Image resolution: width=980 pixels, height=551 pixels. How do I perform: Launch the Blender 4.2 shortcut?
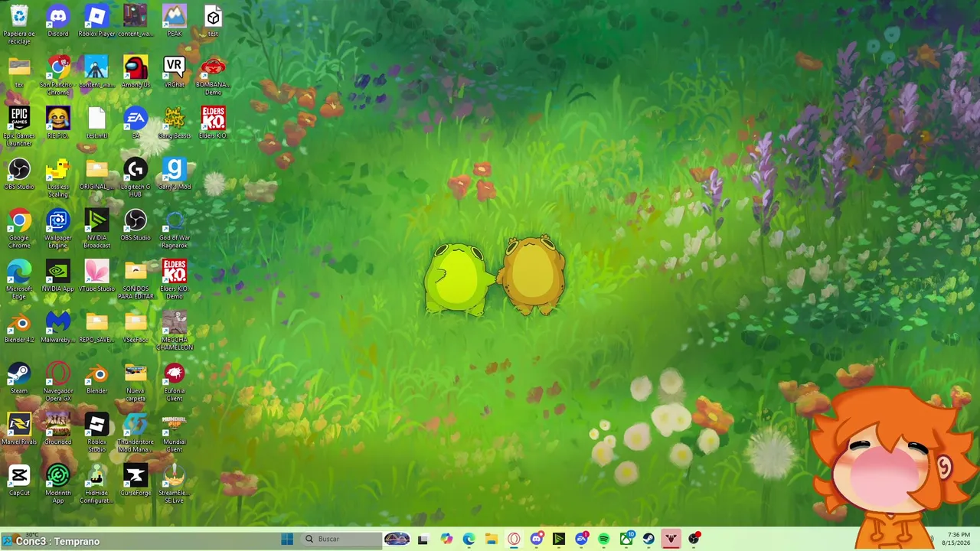(x=19, y=328)
